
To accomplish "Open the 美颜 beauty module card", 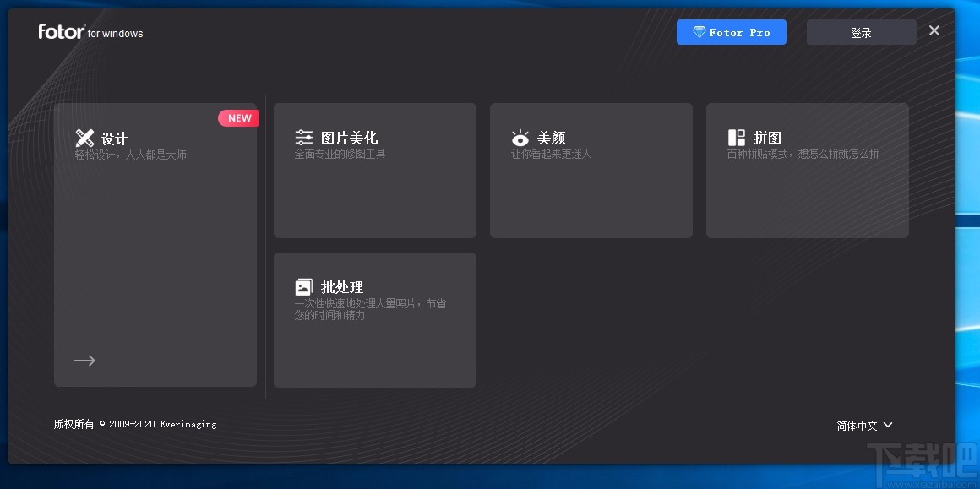I will click(x=591, y=169).
